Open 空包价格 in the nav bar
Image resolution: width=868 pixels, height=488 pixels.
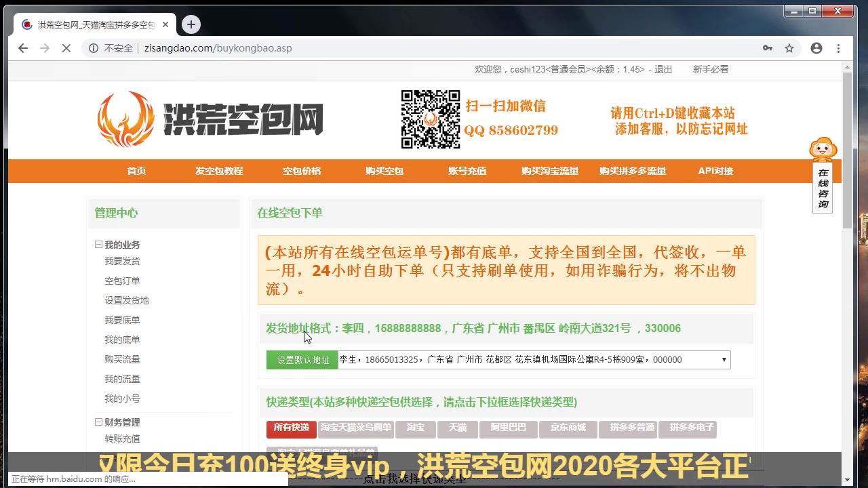302,171
